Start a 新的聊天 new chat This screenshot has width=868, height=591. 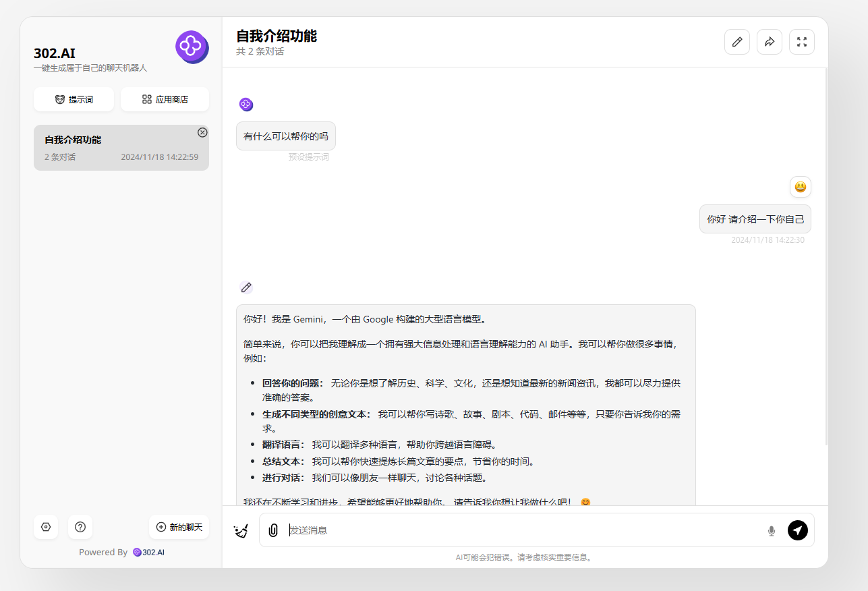tap(179, 527)
